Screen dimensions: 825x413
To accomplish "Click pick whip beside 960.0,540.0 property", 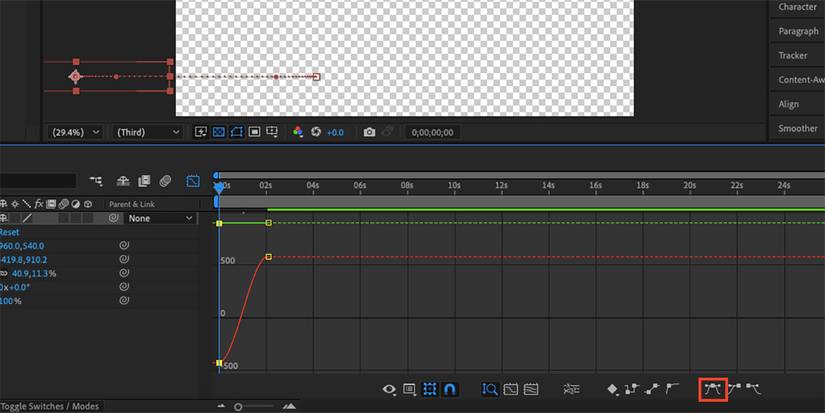I will click(124, 245).
